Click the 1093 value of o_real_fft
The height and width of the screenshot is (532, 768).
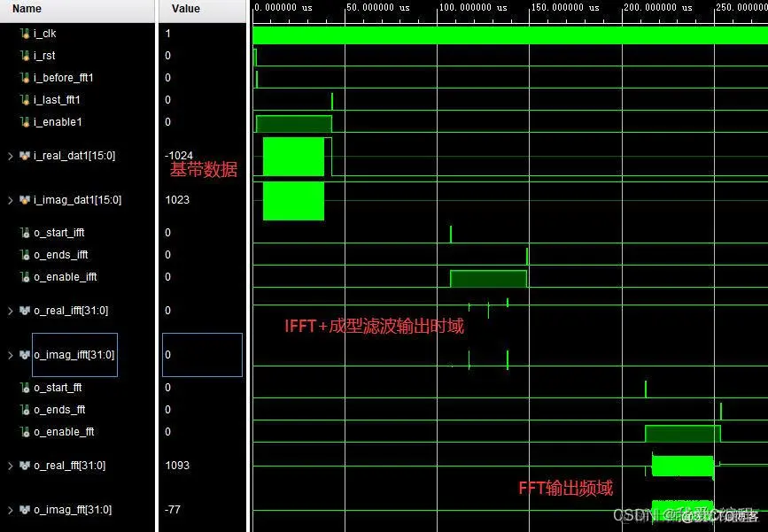click(177, 465)
